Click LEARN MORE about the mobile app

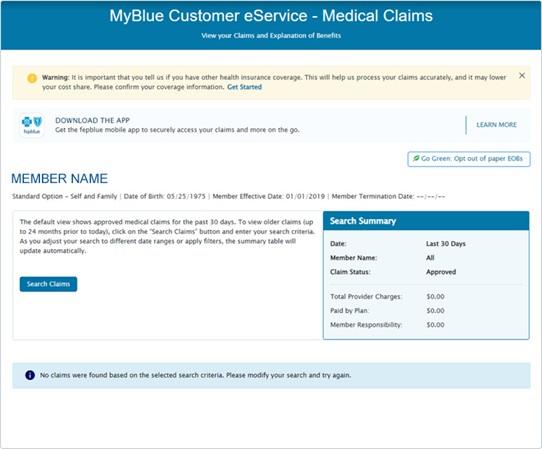496,125
